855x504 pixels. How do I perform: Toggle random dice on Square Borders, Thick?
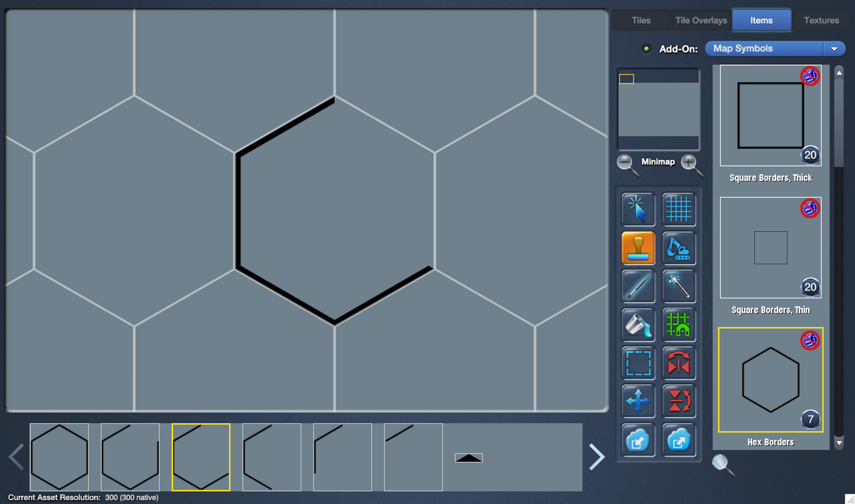[810, 76]
